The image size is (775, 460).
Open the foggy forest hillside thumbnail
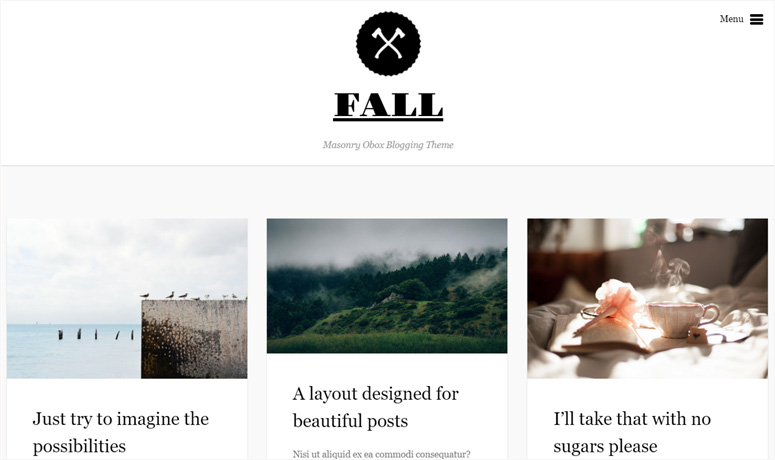[387, 286]
